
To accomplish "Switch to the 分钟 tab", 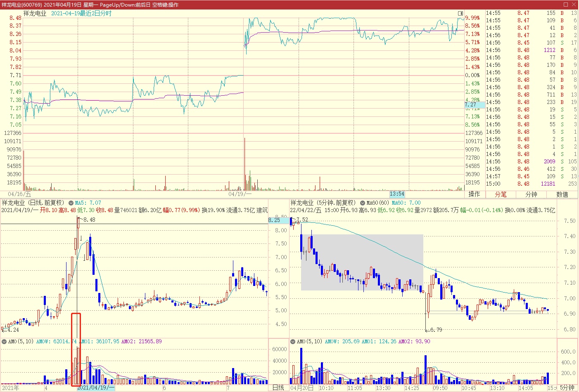I will [x=531, y=194].
